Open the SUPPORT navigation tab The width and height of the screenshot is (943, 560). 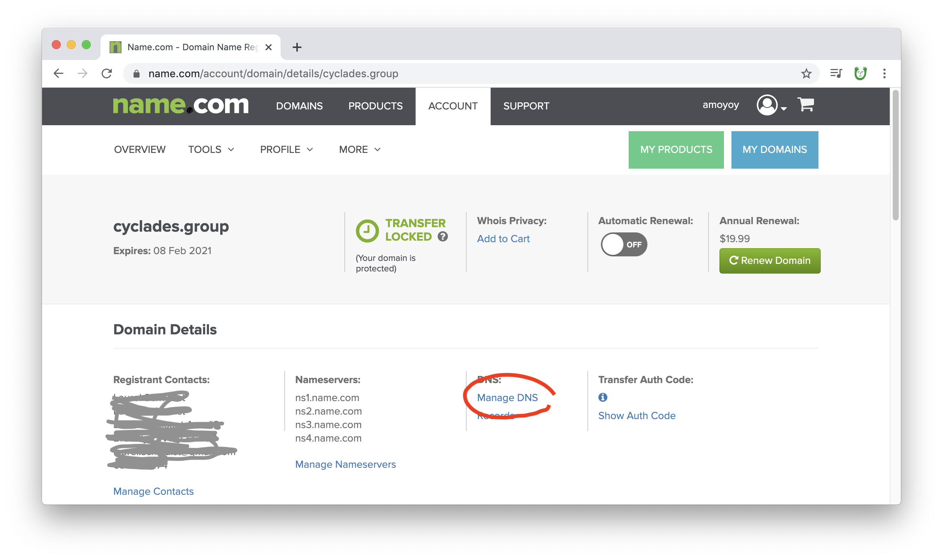click(x=526, y=106)
